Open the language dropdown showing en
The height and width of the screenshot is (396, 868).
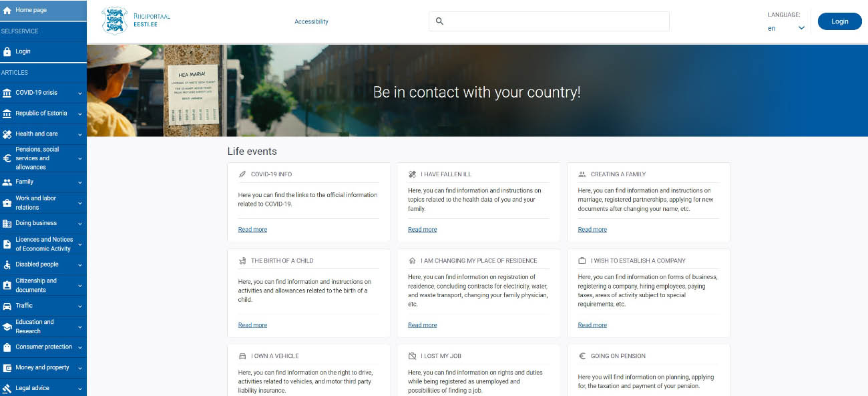point(787,28)
